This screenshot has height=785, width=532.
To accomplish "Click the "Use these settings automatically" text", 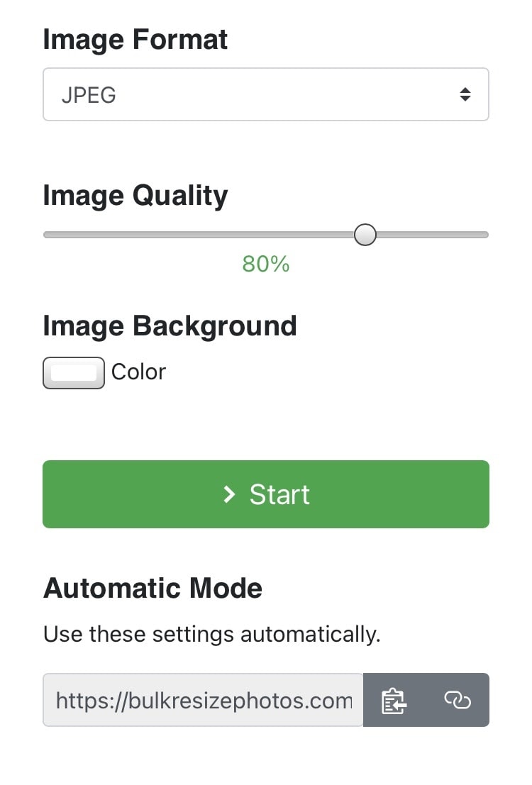I will (211, 634).
